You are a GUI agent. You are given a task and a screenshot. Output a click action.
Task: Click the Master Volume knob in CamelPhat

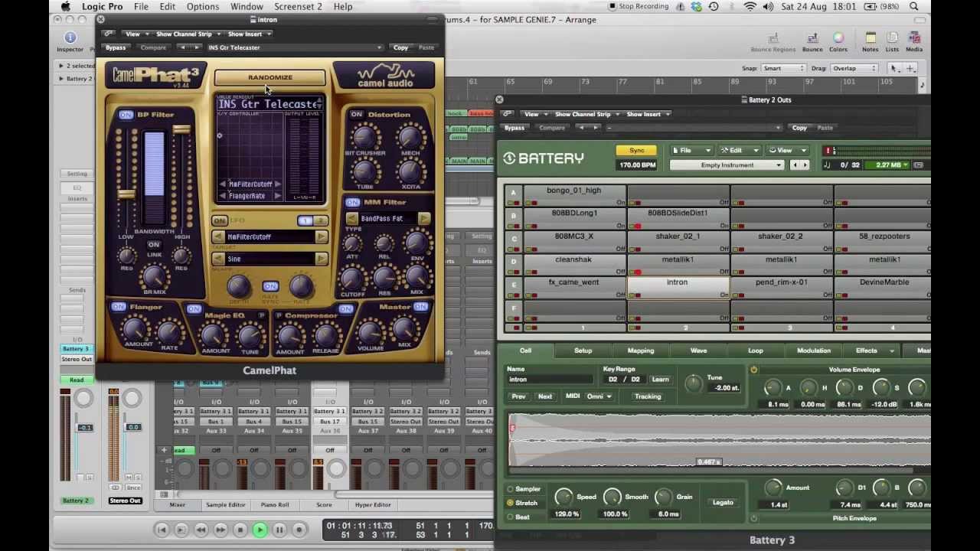pyautogui.click(x=371, y=332)
